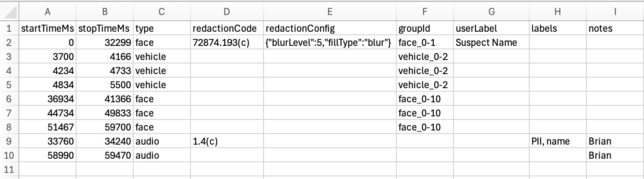Select row 2 header

9,43
